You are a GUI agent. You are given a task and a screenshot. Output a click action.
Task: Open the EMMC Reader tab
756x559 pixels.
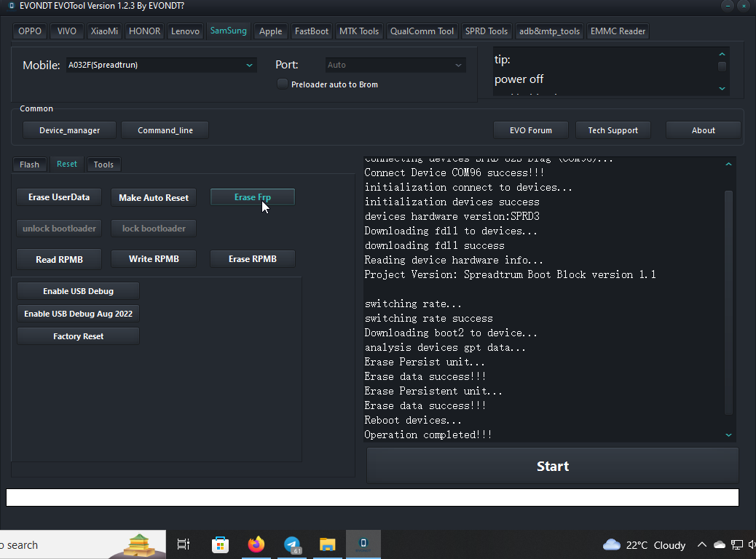[618, 31]
